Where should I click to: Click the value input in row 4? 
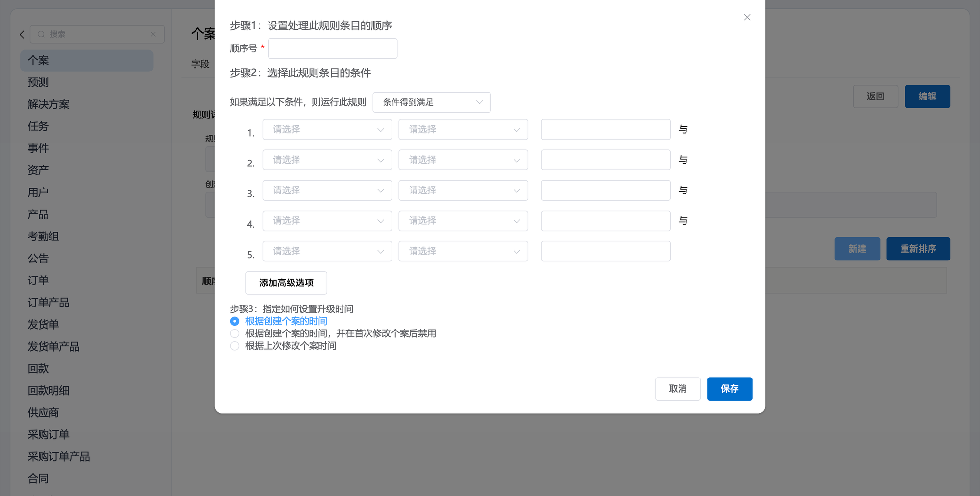click(605, 221)
